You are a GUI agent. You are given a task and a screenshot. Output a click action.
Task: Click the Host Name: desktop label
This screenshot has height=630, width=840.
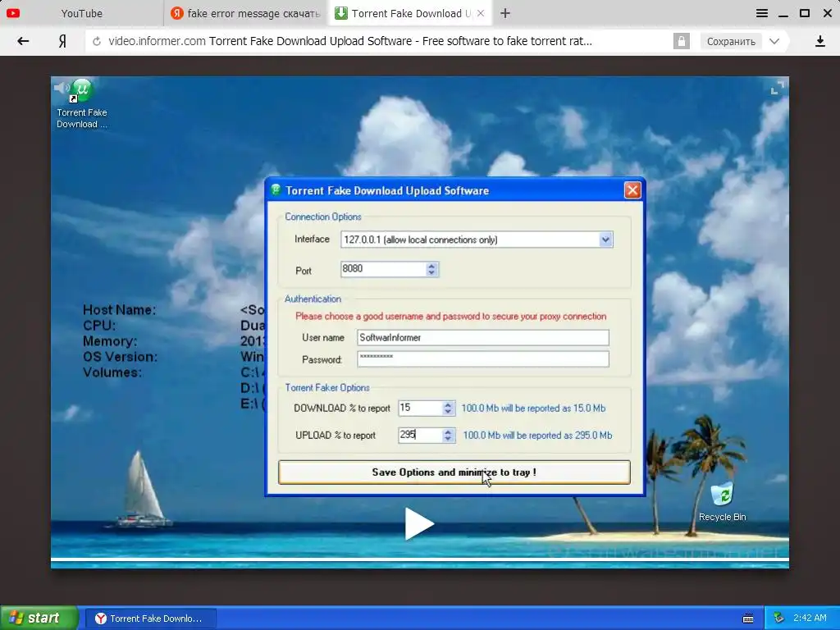point(120,309)
